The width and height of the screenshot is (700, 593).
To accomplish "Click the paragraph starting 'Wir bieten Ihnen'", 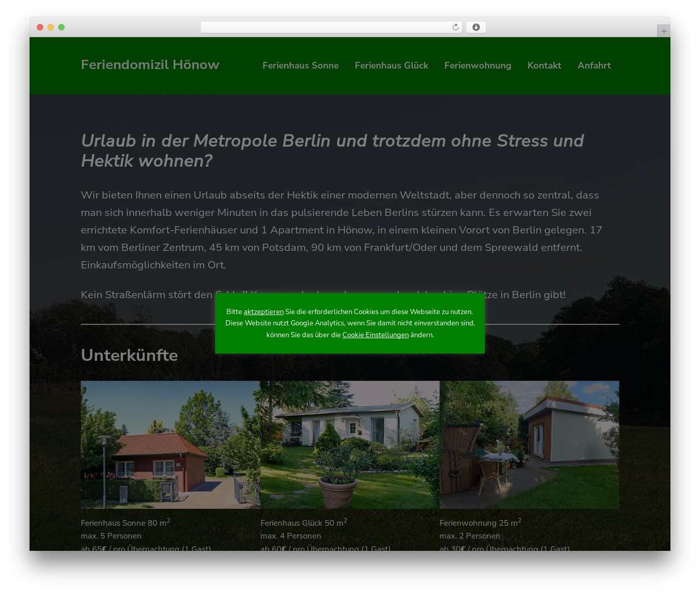I will pos(342,230).
